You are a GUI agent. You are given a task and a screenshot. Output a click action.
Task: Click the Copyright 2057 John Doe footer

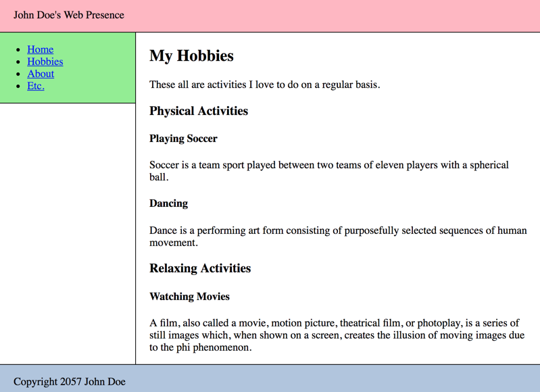[70, 382]
